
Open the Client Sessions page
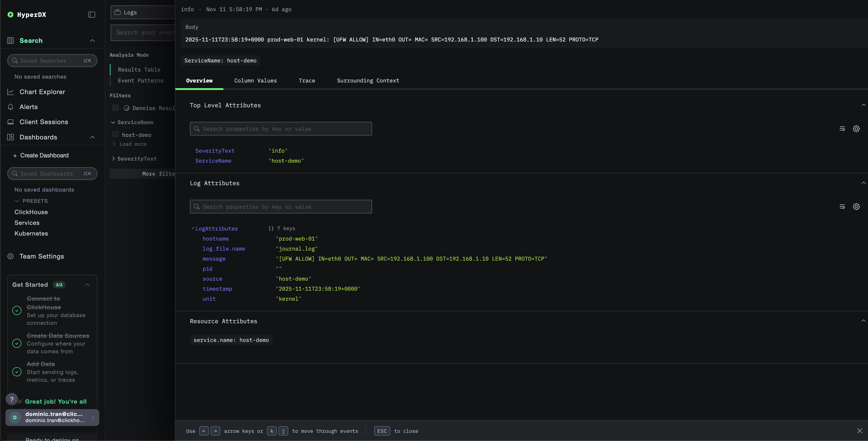[43, 122]
